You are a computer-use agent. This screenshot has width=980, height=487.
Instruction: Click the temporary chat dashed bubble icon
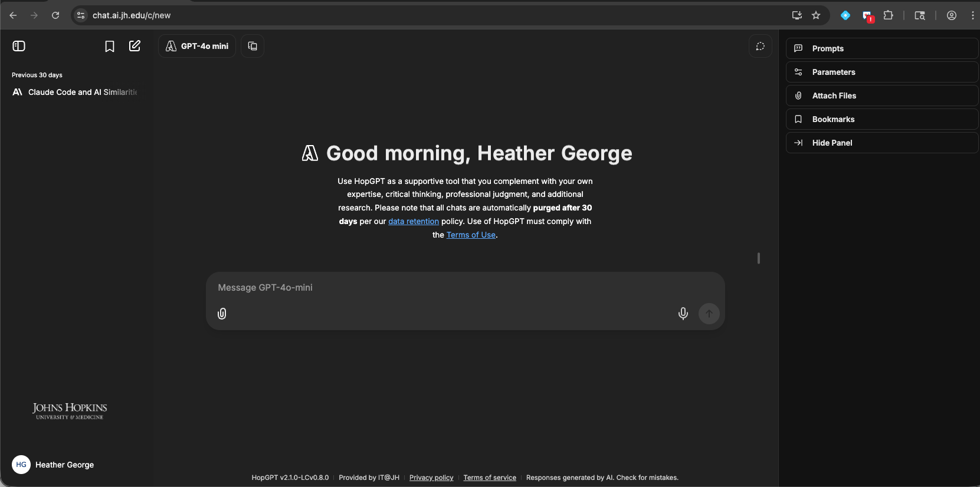point(760,46)
